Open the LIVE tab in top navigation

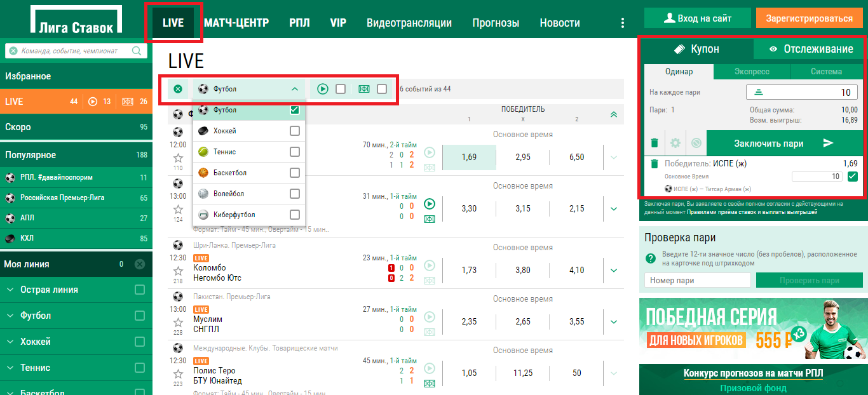[x=173, y=23]
